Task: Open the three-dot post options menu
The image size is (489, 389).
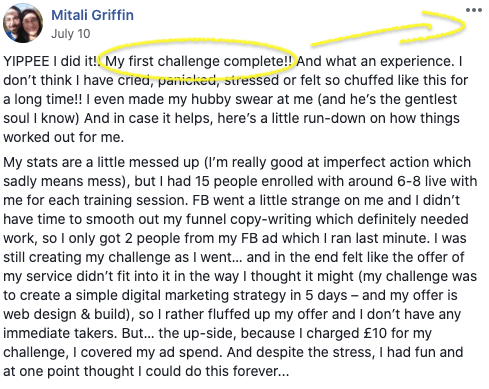Action: tap(474, 10)
